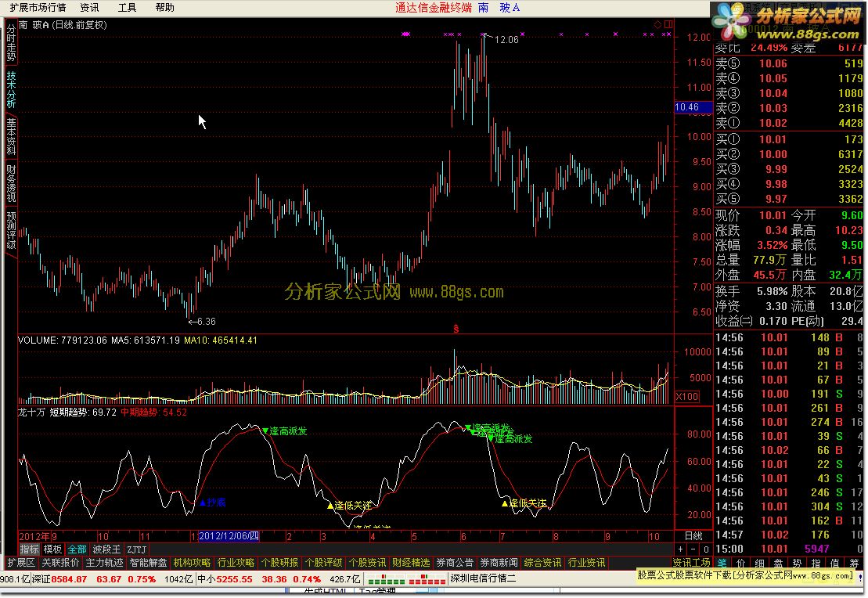The height and width of the screenshot is (598, 868).
Task: Click the first 逢高派发 marker near 2013 start
Action: [x=285, y=430]
